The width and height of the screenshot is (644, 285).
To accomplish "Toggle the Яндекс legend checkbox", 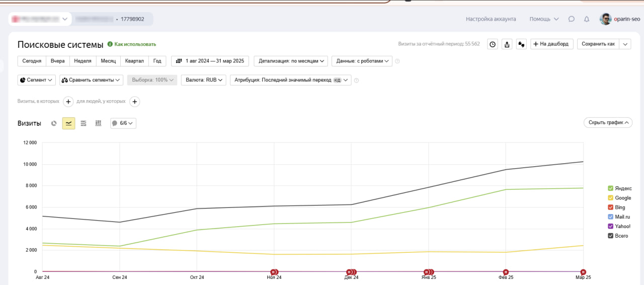I will (611, 188).
